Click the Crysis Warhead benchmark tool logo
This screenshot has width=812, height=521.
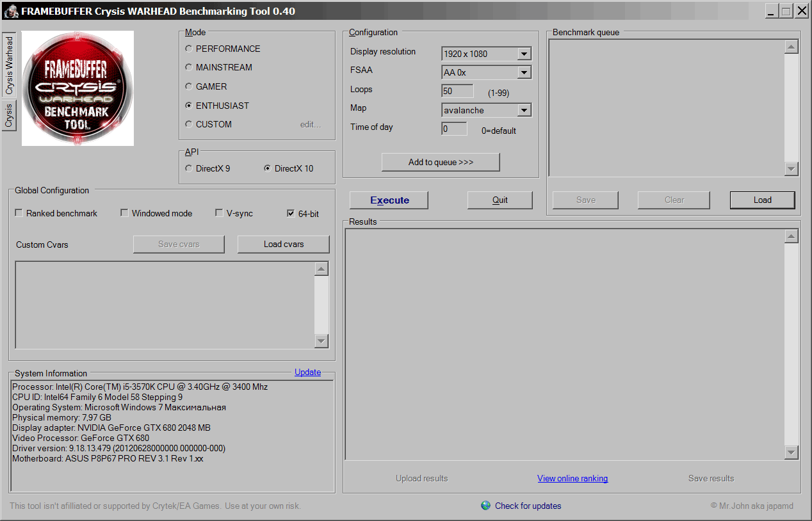77,88
